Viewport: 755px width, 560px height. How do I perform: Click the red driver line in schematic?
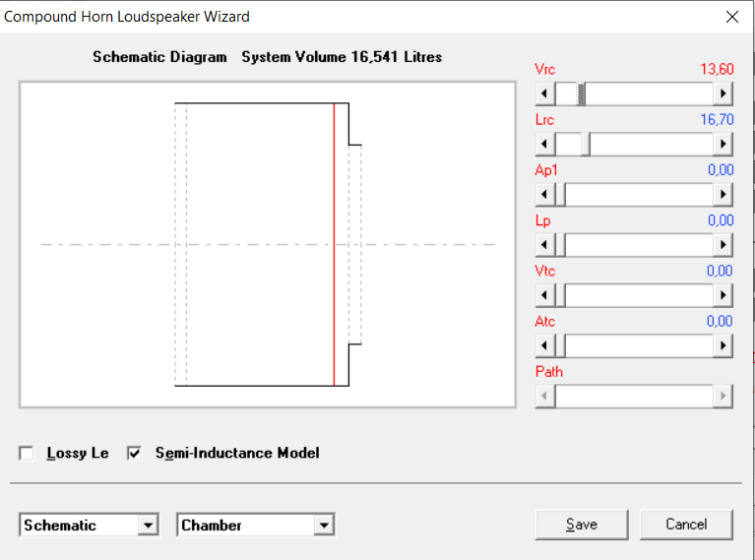click(334, 245)
